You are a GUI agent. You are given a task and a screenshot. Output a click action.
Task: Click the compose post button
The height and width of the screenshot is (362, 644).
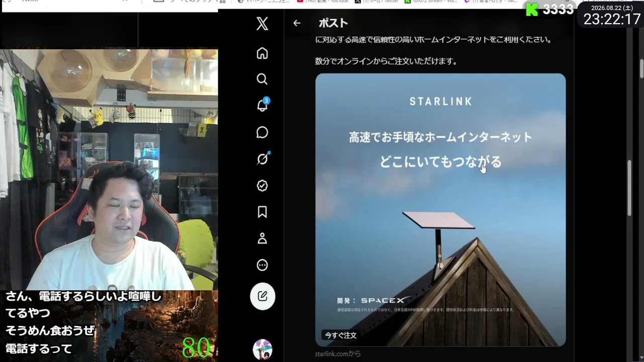[x=263, y=296]
